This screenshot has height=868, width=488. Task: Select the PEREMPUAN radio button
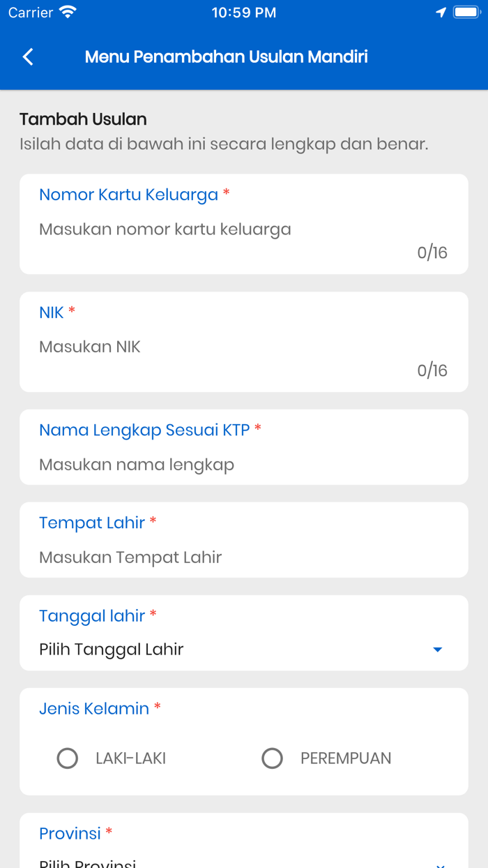click(x=272, y=758)
